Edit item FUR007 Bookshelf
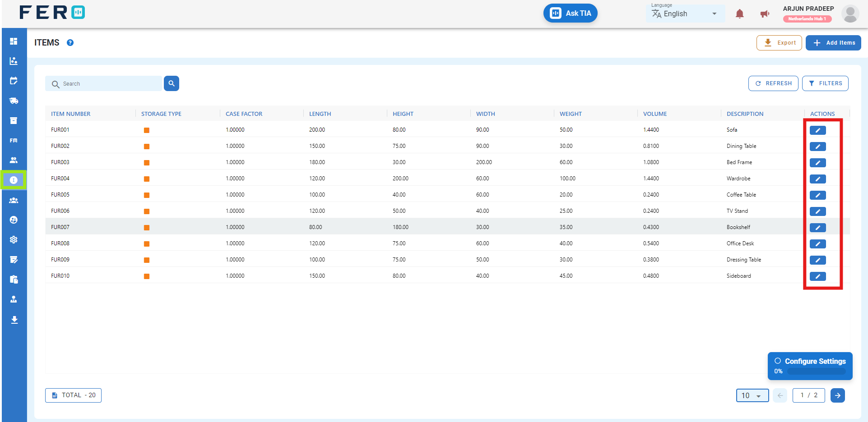The height and width of the screenshot is (422, 868). pos(817,228)
